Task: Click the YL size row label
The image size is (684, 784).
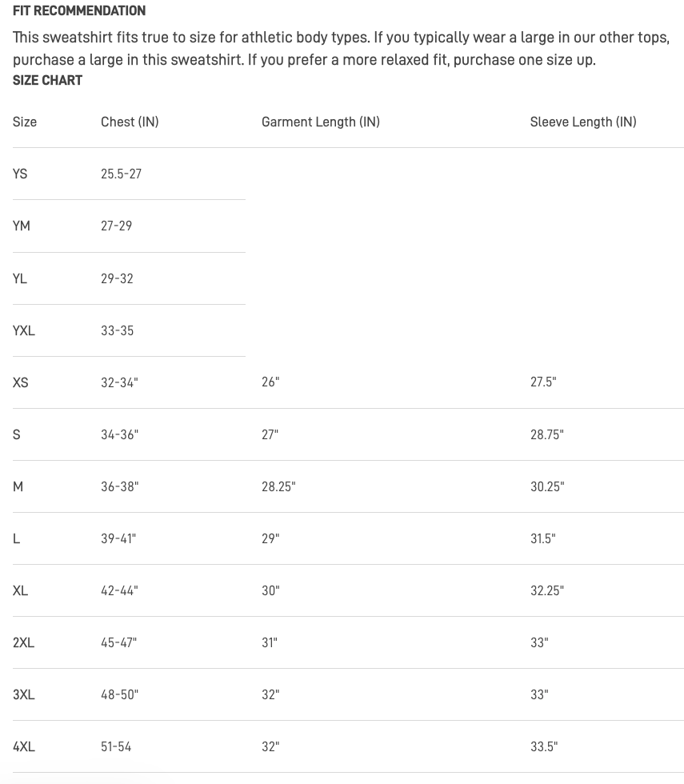Action: tap(20, 278)
